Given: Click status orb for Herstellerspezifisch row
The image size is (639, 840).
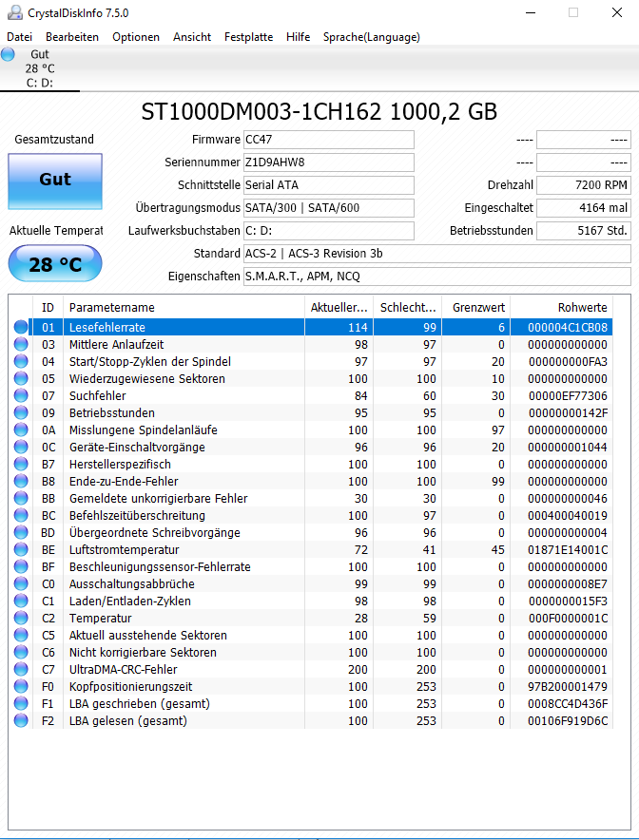Looking at the screenshot, I should 21,464.
